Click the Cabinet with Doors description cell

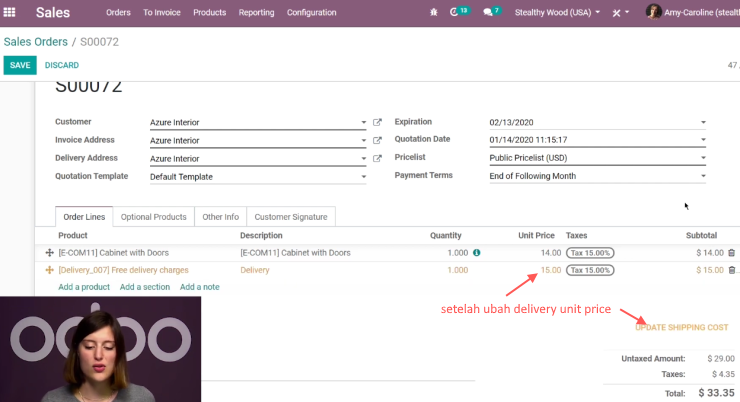tap(295, 253)
